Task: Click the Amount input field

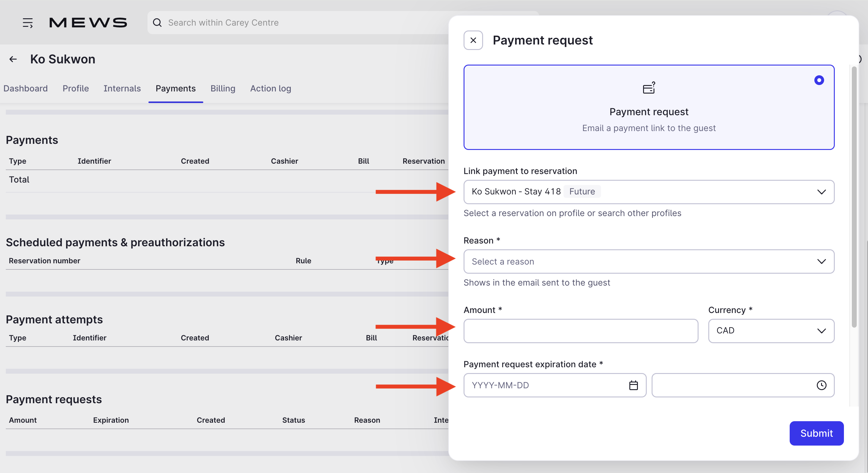Action: tap(580, 331)
